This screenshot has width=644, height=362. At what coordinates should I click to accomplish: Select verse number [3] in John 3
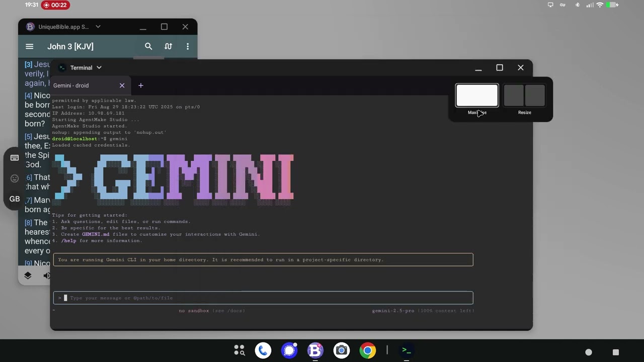click(x=28, y=64)
